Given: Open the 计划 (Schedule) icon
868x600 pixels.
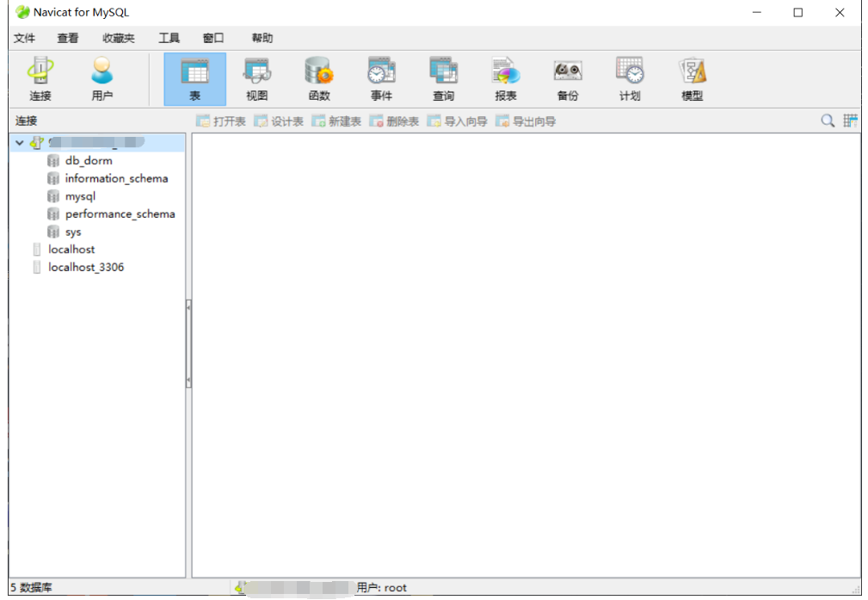Looking at the screenshot, I should tap(629, 77).
